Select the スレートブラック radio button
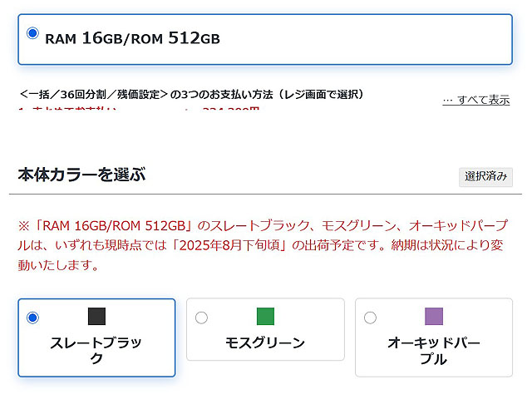Image resolution: width=532 pixels, height=399 pixels. tap(32, 318)
